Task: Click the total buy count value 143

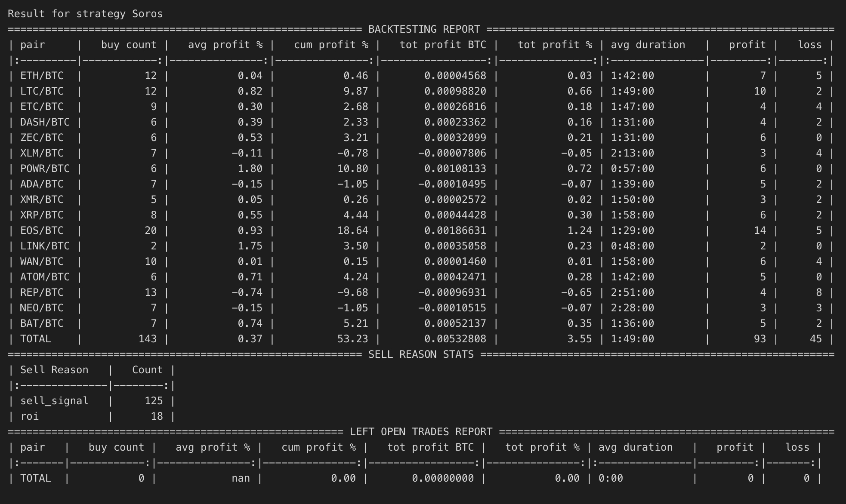Action: (148, 339)
